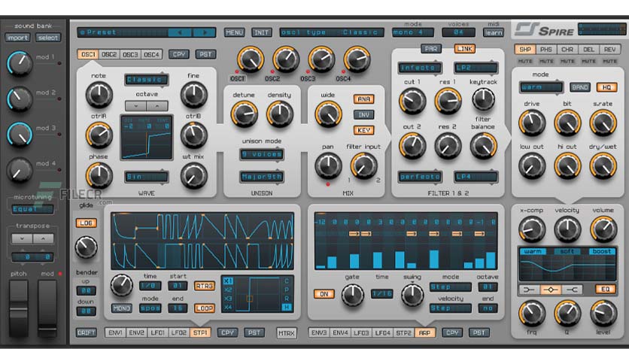Open the Sin waveform dropdown
629x364 pixels.
click(x=147, y=177)
